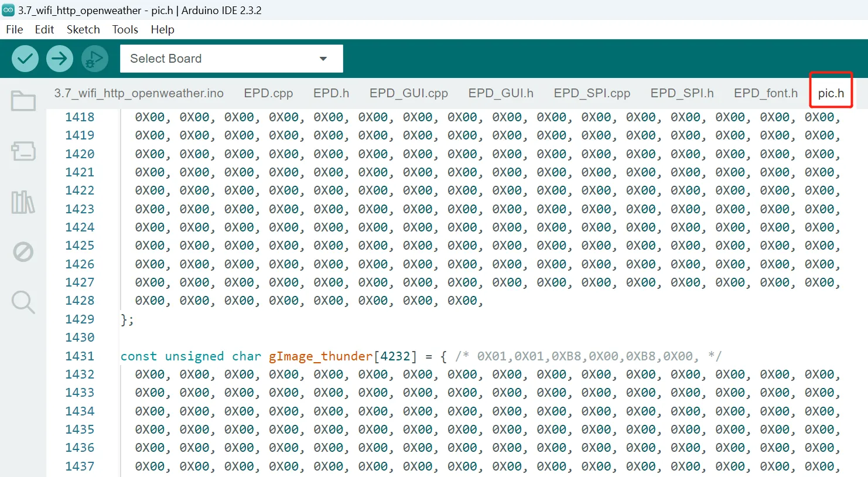
Task: Expand the Select Board dropdown
Action: (x=231, y=59)
